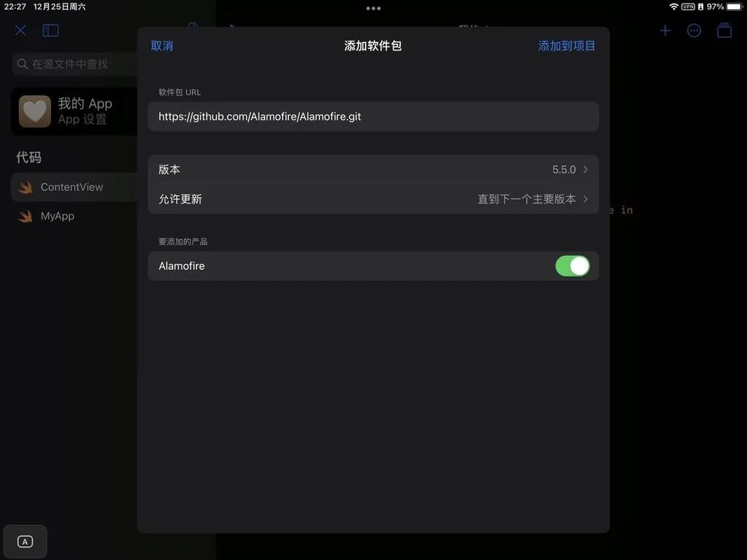Select the ContentView file
The image size is (747, 560).
(x=74, y=187)
